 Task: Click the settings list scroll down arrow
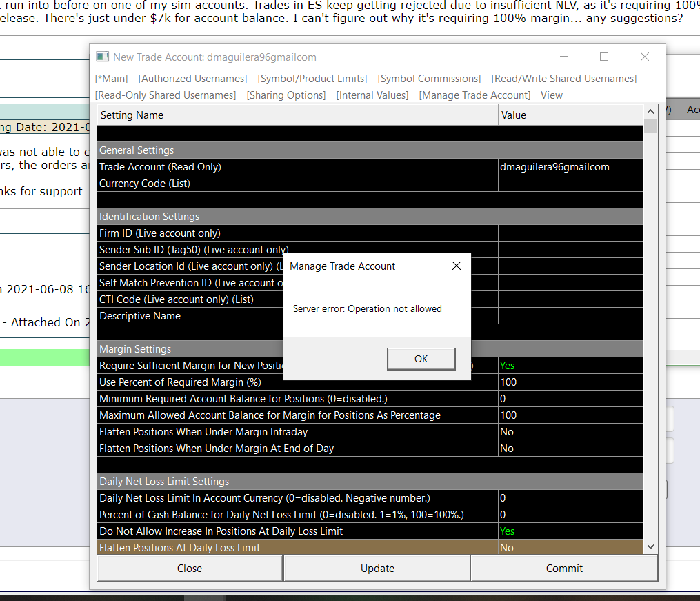point(650,546)
